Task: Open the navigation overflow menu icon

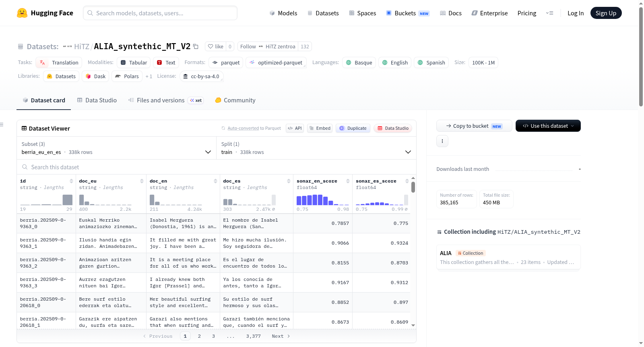Action: point(549,13)
